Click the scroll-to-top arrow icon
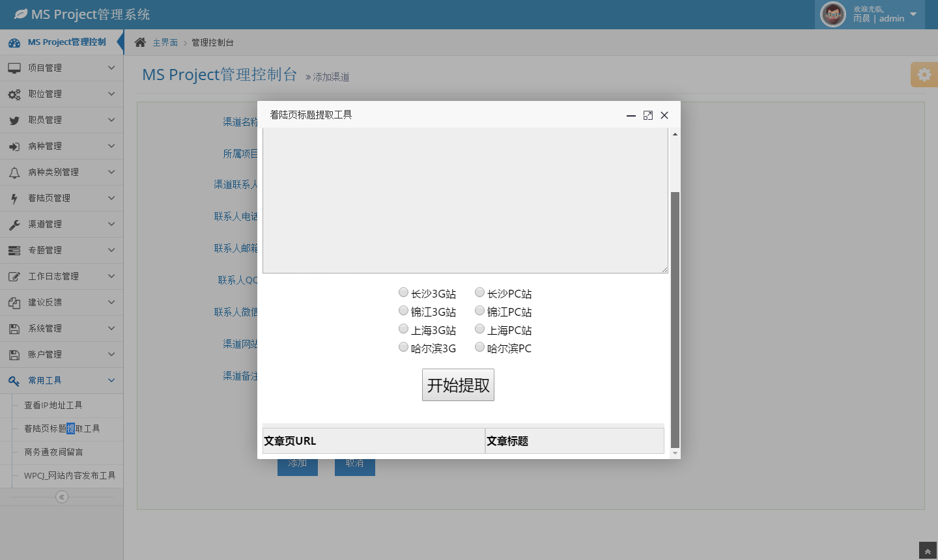 click(x=928, y=552)
